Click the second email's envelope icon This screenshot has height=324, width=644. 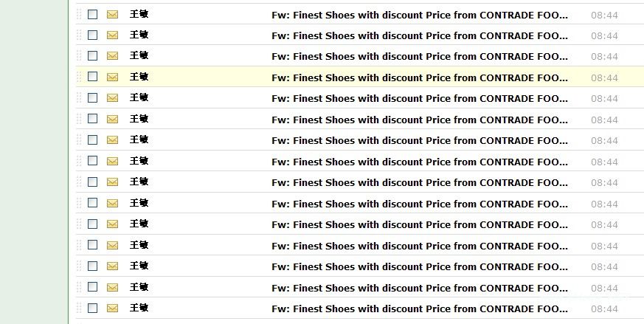click(x=112, y=35)
